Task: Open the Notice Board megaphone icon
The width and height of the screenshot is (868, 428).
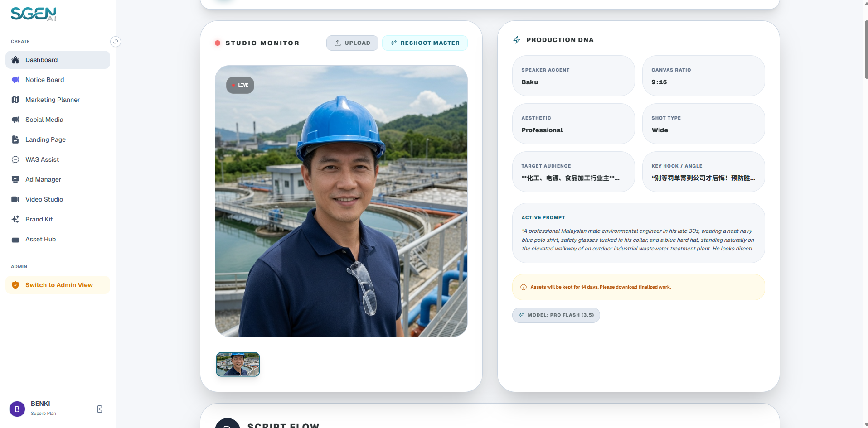Action: pos(15,80)
